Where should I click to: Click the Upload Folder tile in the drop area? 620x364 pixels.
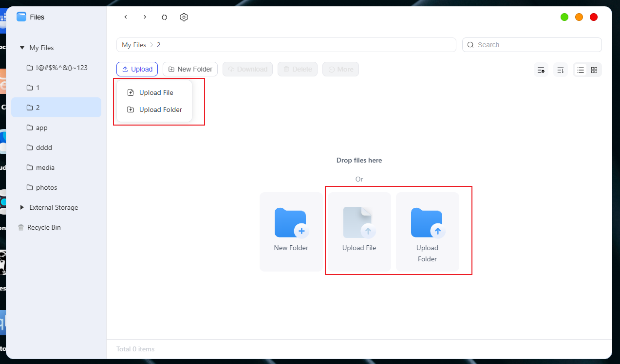tap(428, 232)
